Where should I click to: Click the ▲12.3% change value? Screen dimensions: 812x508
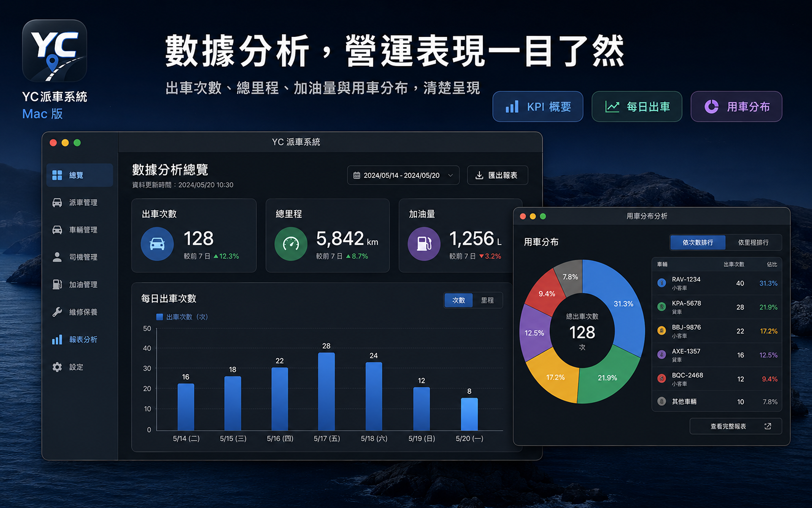(226, 256)
